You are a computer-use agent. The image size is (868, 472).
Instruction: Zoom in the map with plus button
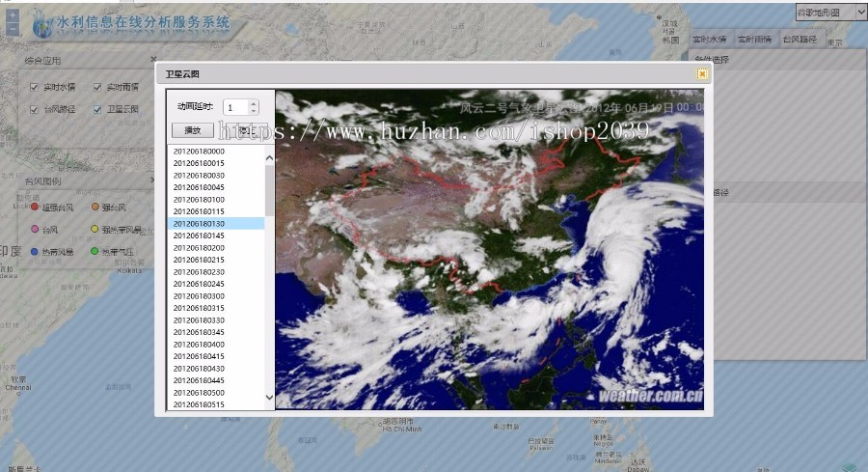point(13,15)
